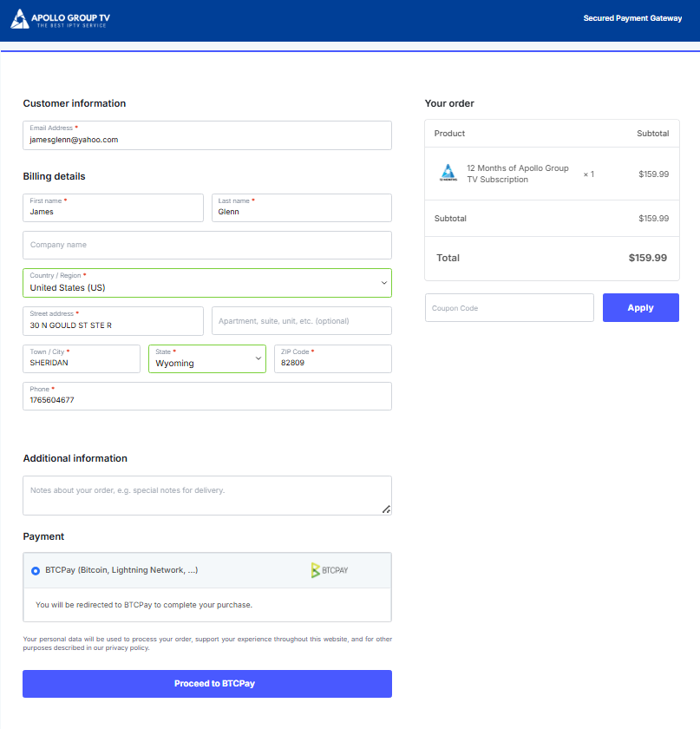Click the order notes text area
This screenshot has width=700, height=729.
pyautogui.click(x=206, y=495)
